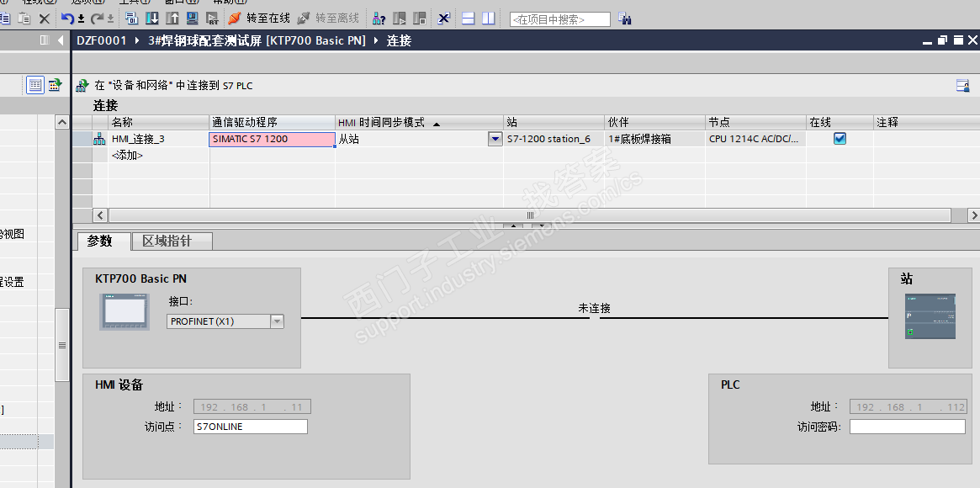Click the PLC address field 192.168.1.112

pos(908,407)
